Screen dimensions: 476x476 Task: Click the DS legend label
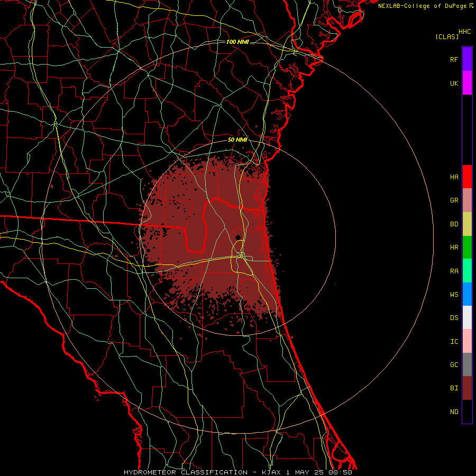click(x=454, y=318)
